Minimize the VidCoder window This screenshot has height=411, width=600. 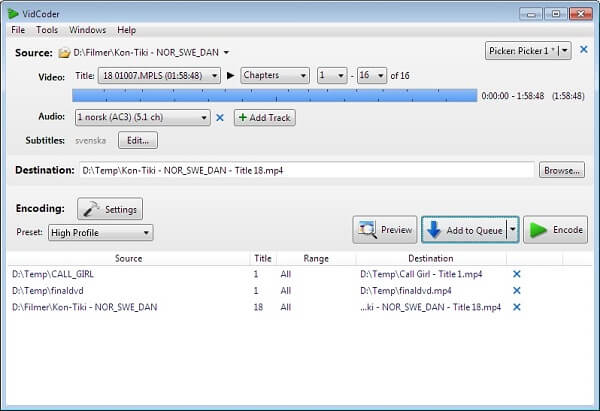point(531,14)
